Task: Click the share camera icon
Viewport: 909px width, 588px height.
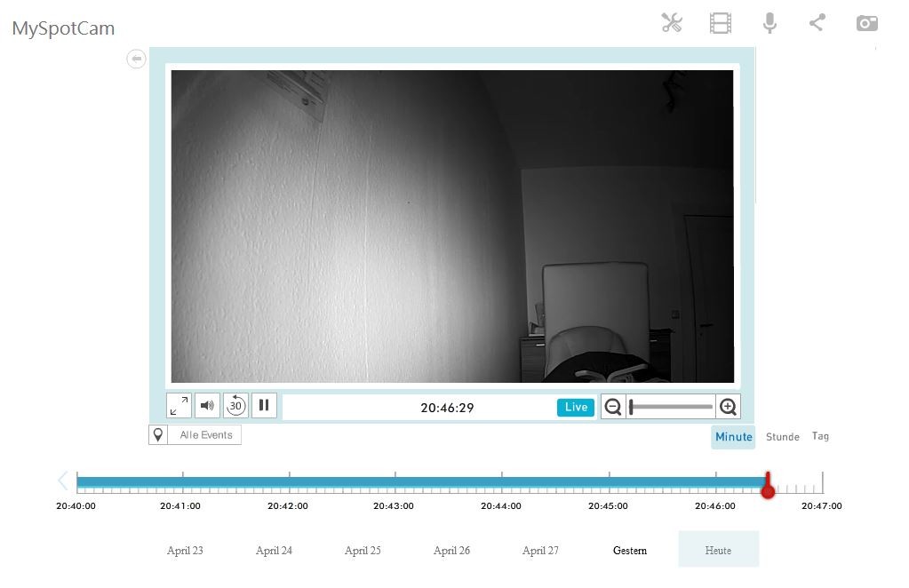Action: pos(817,22)
